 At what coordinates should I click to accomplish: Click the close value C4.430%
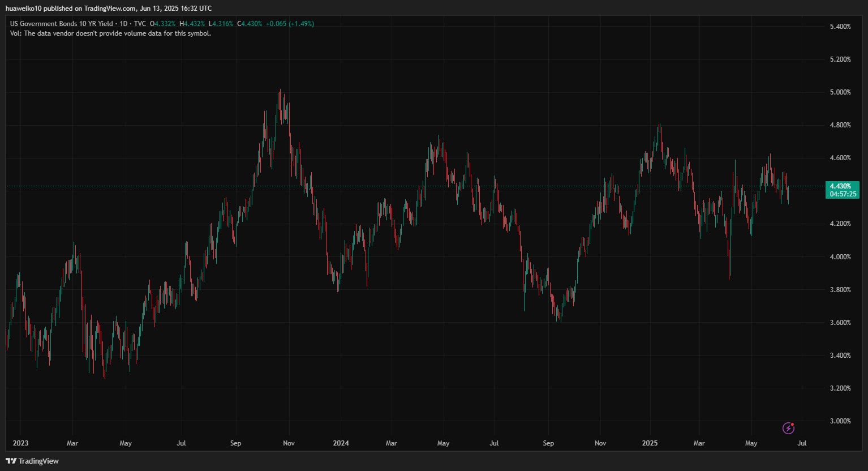click(250, 24)
